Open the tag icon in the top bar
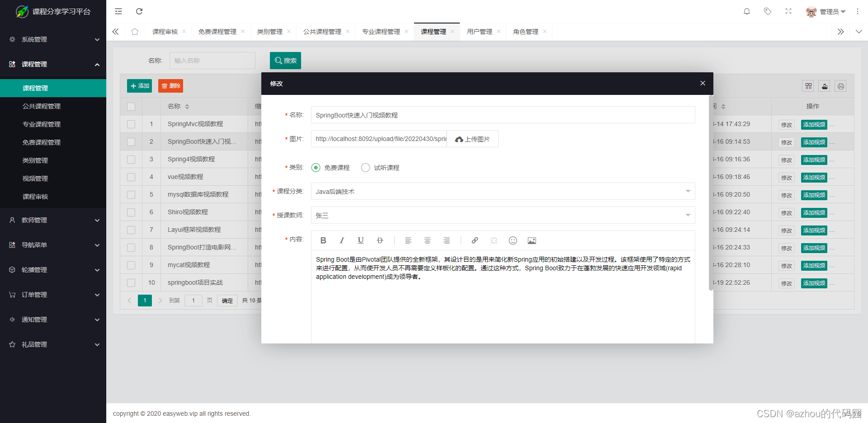 [767, 11]
